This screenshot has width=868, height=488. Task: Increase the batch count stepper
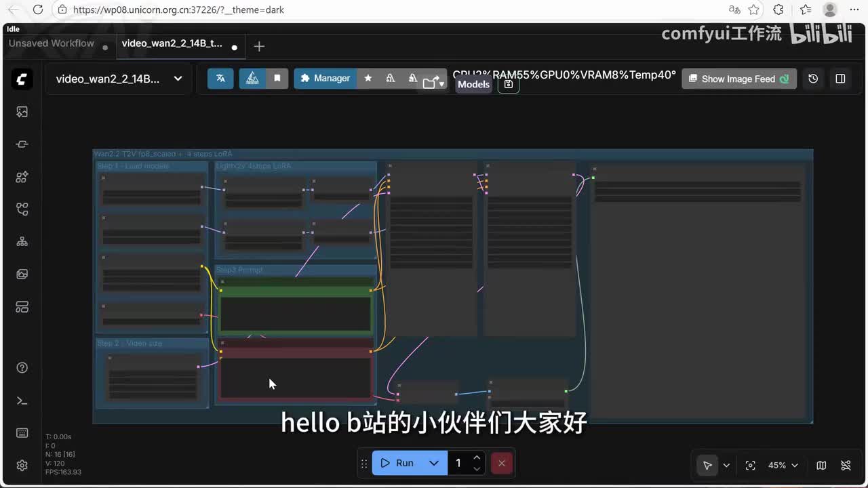[x=477, y=457]
